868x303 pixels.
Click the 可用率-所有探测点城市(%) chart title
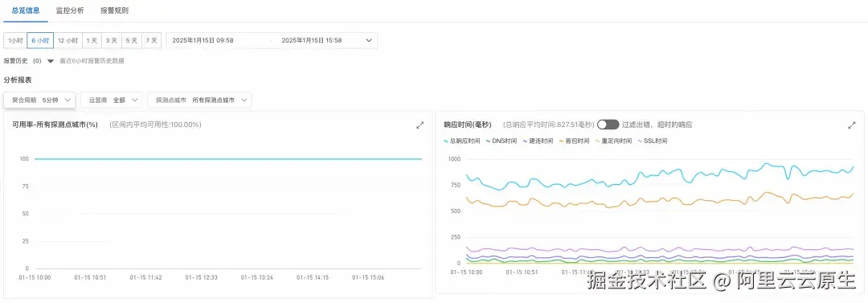[x=55, y=125]
